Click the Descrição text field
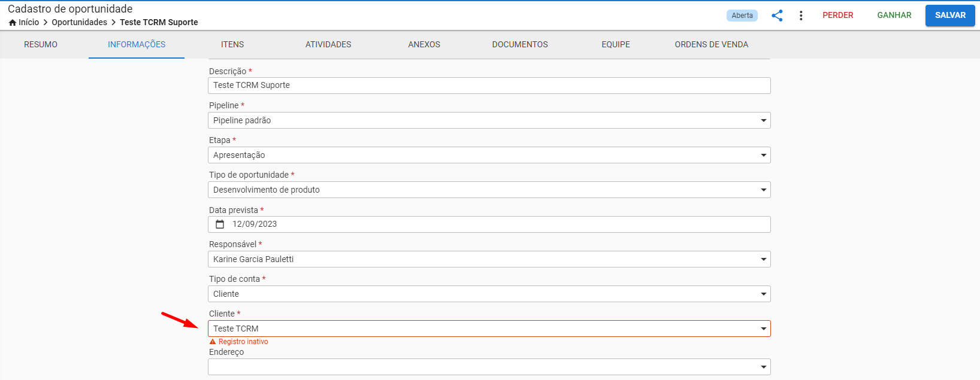This screenshot has height=380, width=980. tap(489, 86)
